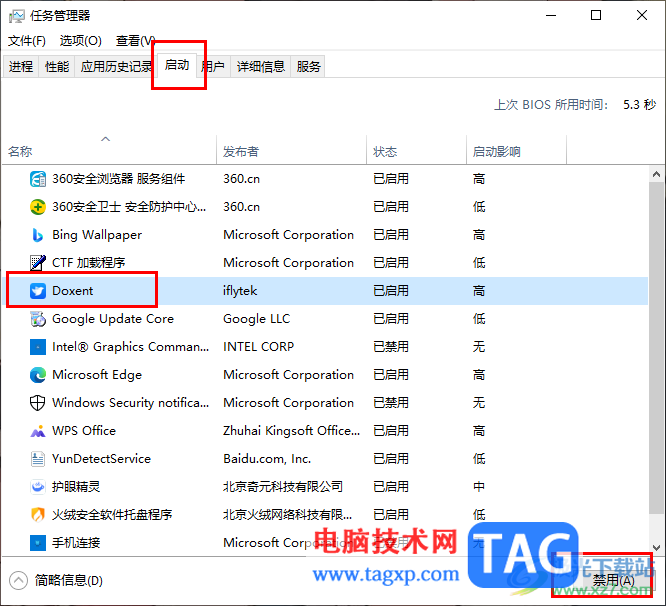The image size is (666, 606).
Task: Click the 已禁用 status of Windows Security
Action: 391,403
